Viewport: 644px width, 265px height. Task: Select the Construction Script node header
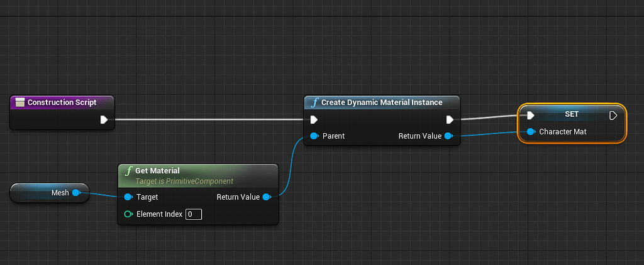tap(62, 102)
